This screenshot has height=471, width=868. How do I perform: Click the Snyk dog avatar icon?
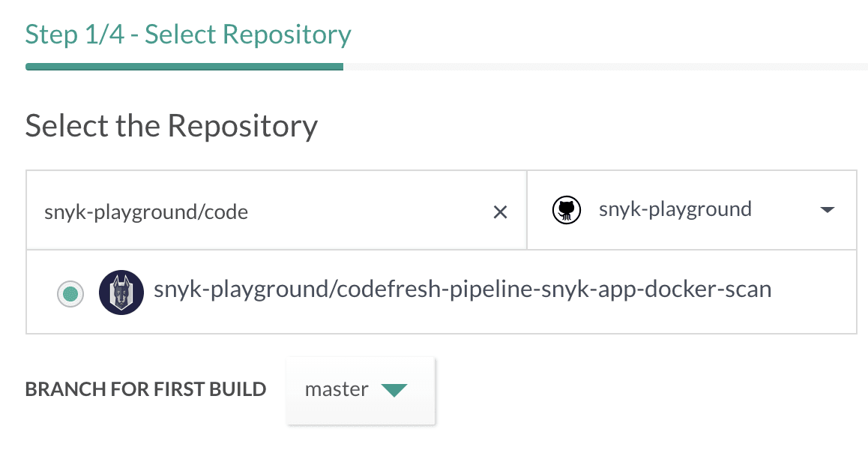coord(121,292)
